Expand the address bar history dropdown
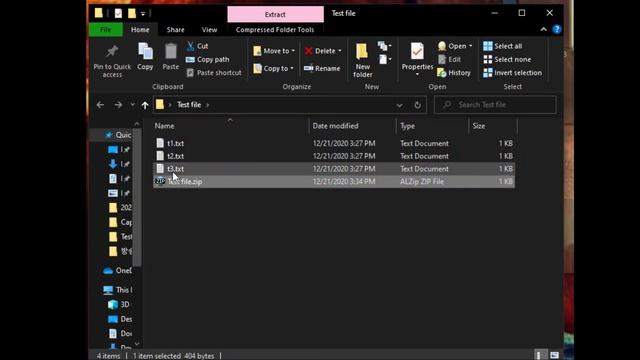This screenshot has height=360, width=640. click(399, 105)
